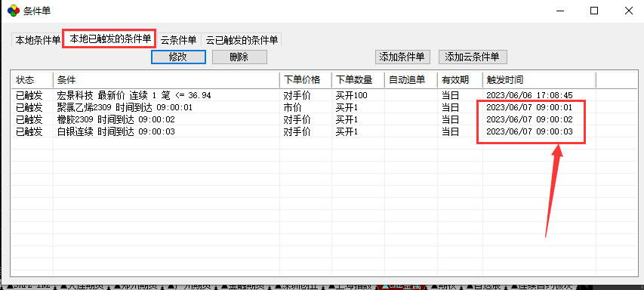Open the 云条件单 tab

click(x=178, y=40)
